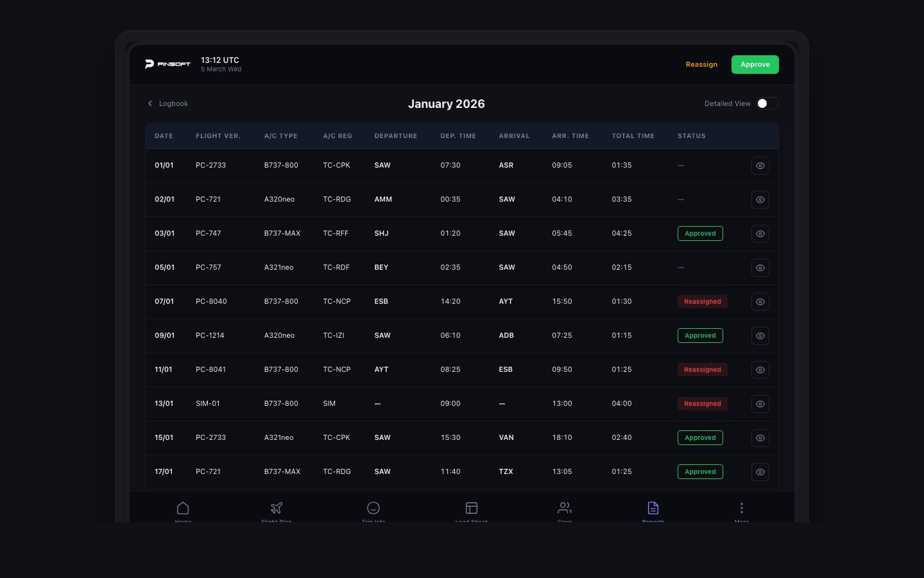Click the Approved badge for flight PC-747
The height and width of the screenshot is (578, 924).
tap(700, 233)
